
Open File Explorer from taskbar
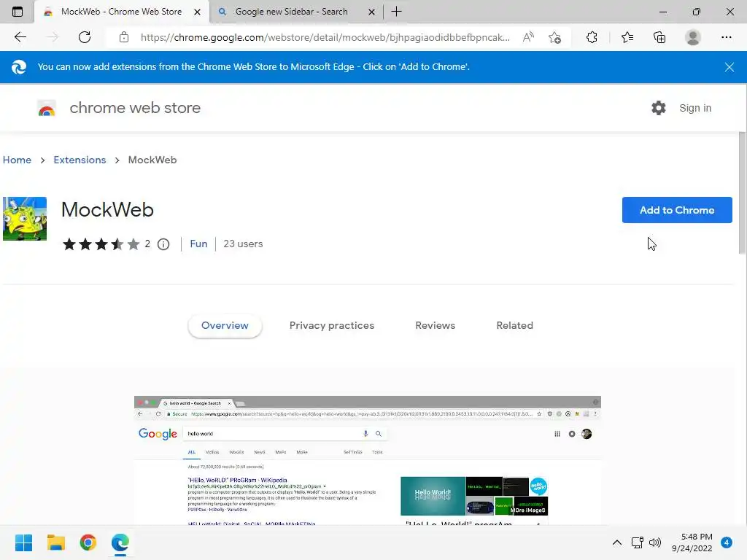pyautogui.click(x=55, y=542)
